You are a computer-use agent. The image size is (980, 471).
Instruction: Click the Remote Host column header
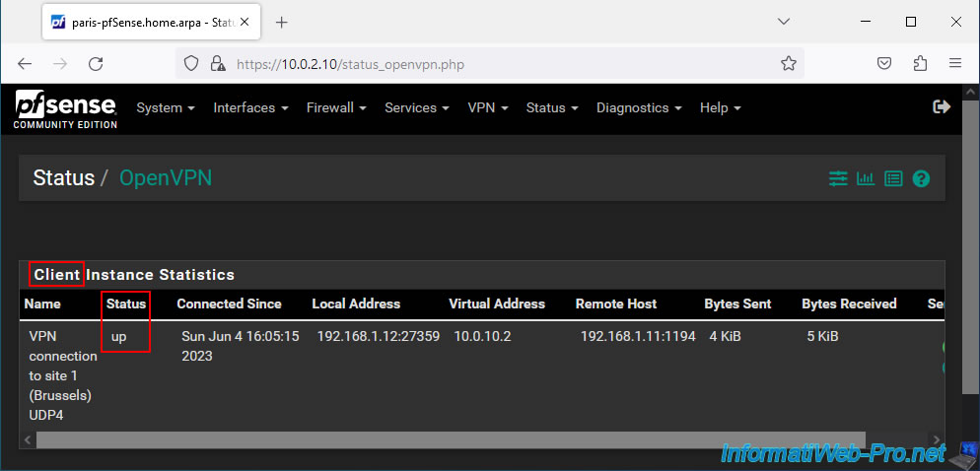pos(616,304)
